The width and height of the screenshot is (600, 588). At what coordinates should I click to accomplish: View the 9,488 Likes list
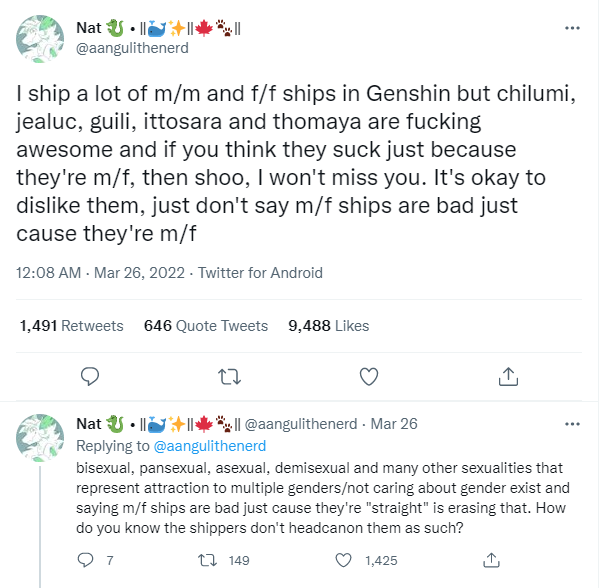(x=328, y=325)
